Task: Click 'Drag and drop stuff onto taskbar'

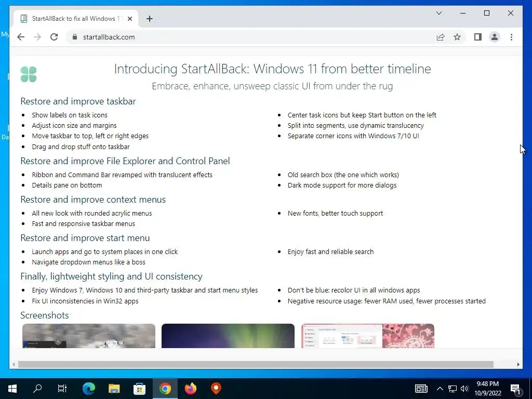Action: pos(81,147)
